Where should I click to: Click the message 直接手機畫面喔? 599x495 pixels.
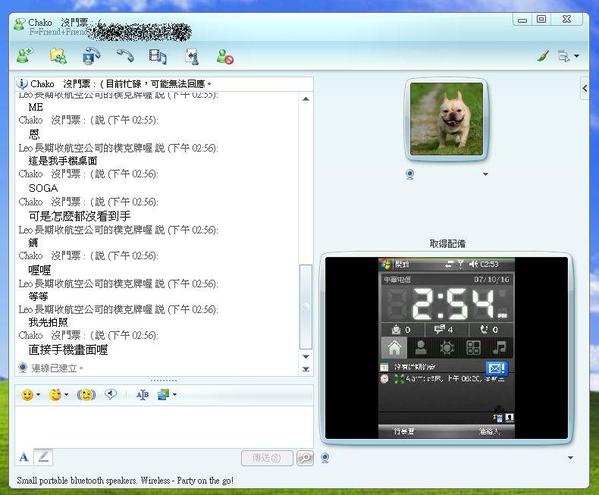coord(68,349)
